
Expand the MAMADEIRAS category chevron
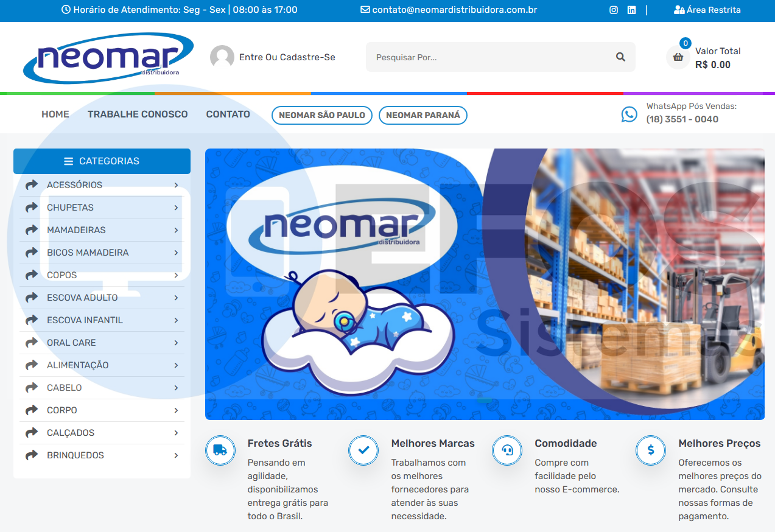pos(176,230)
